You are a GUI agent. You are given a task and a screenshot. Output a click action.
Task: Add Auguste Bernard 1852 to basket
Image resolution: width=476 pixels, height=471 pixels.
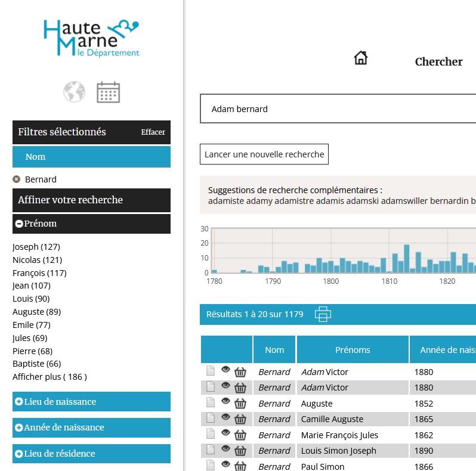point(240,404)
